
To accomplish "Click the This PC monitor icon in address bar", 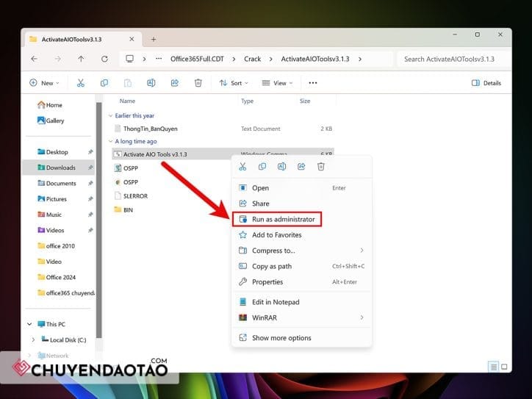I will [x=129, y=59].
